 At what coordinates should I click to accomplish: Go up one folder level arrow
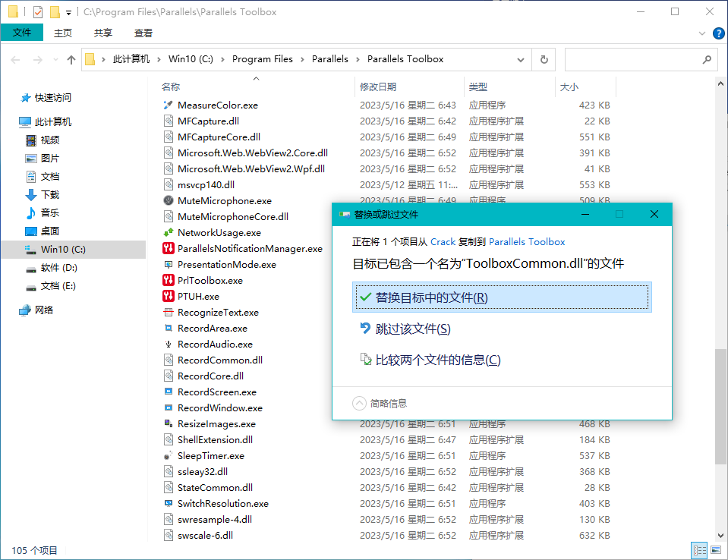pyautogui.click(x=71, y=59)
